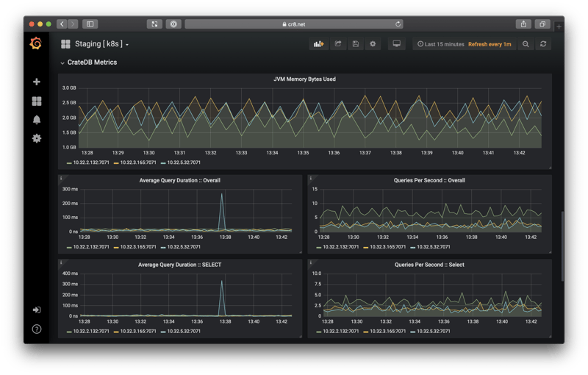This screenshot has width=588, height=375.
Task: Show all tabs in Safari
Action: coord(542,24)
